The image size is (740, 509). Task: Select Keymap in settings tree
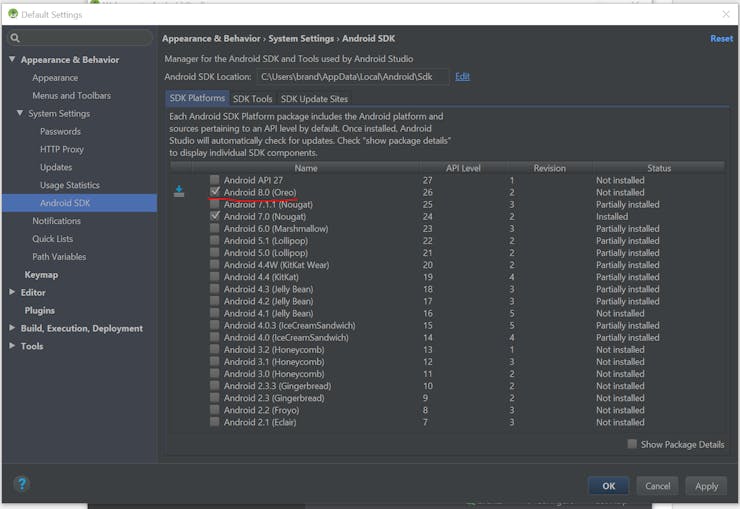point(42,275)
